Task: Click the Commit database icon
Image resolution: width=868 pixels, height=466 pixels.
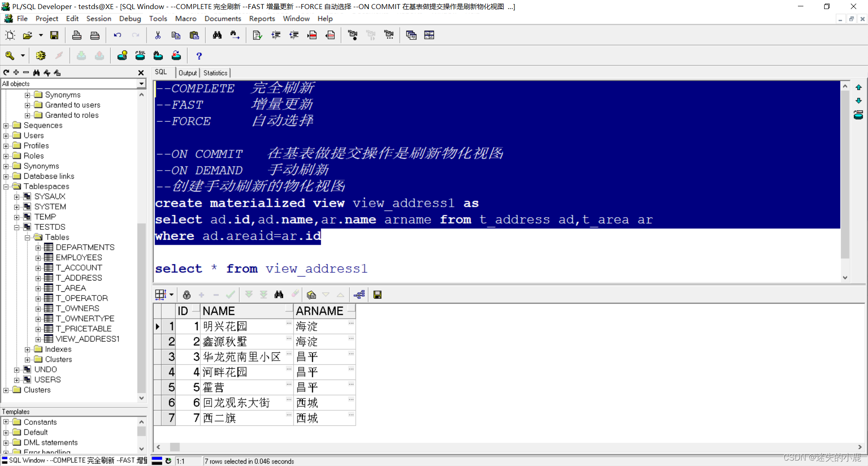Action: (x=81, y=56)
